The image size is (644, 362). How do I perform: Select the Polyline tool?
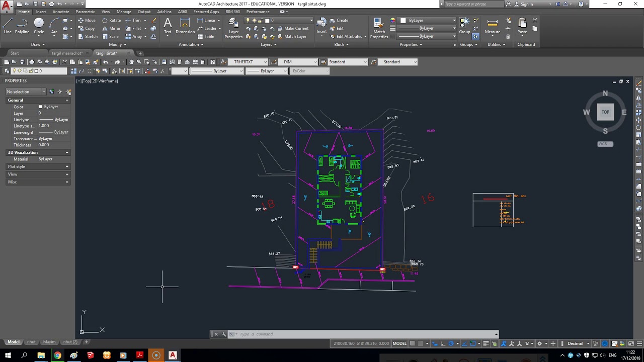pos(22,26)
